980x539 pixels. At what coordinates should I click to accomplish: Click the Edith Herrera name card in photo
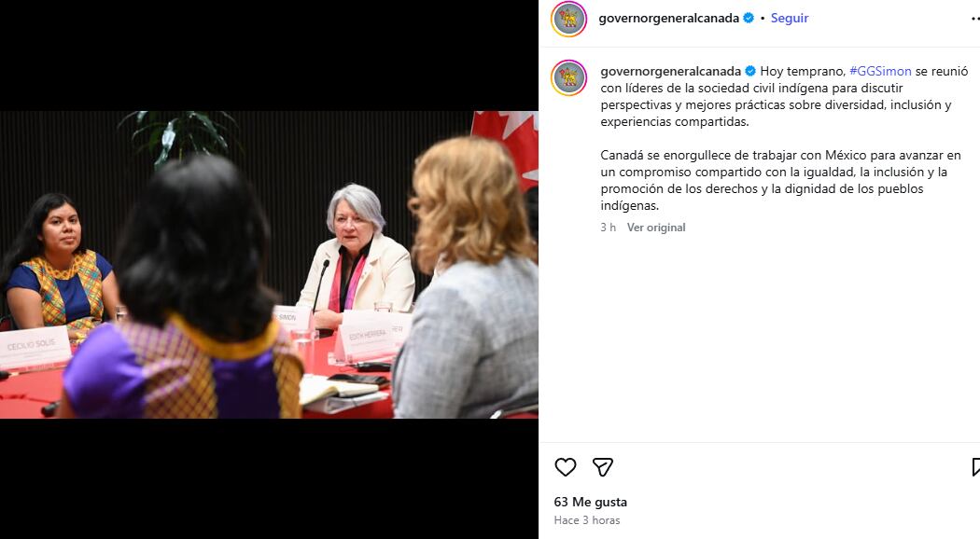point(371,336)
